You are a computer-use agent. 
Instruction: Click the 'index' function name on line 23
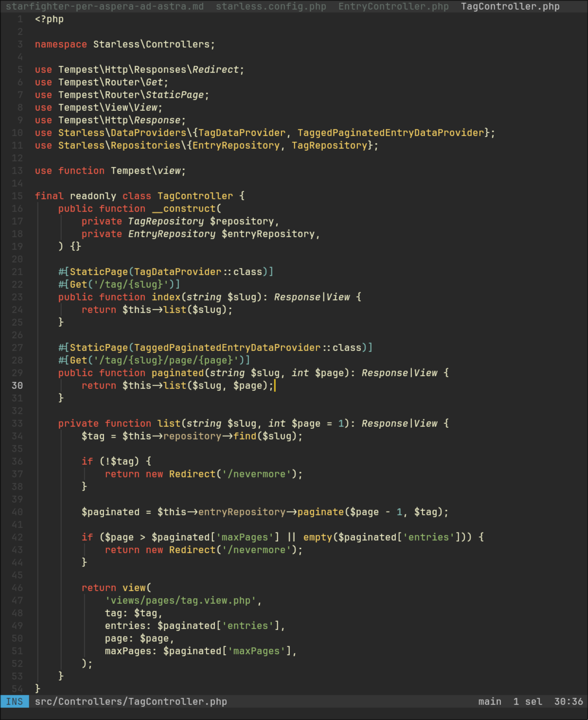(x=166, y=297)
